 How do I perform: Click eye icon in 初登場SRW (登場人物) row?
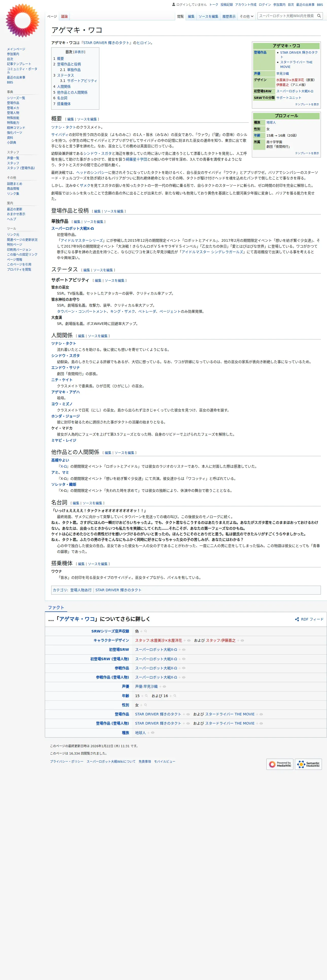pyautogui.click(x=184, y=659)
